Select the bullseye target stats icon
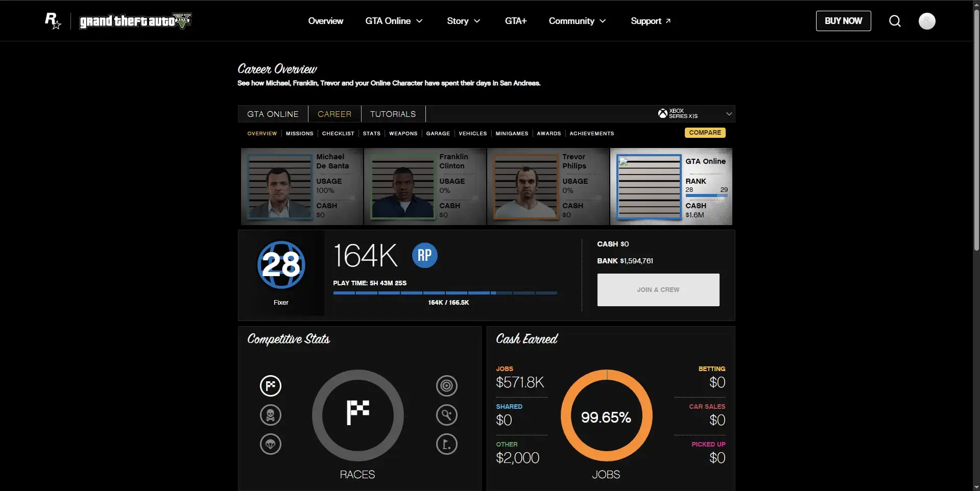The height and width of the screenshot is (491, 980). tap(446, 386)
